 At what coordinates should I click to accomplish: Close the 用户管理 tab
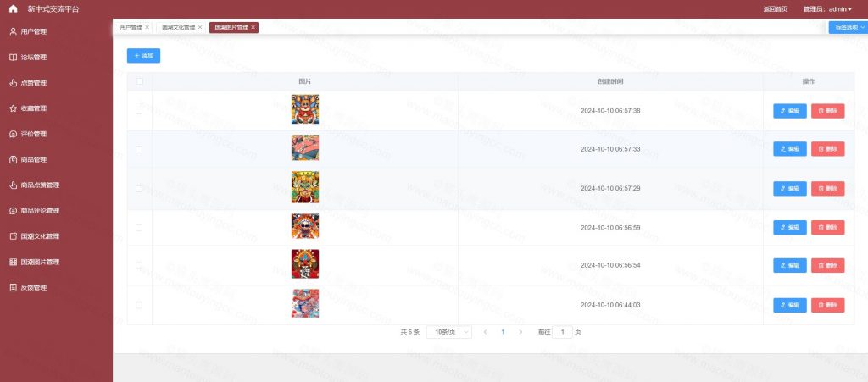(x=147, y=27)
